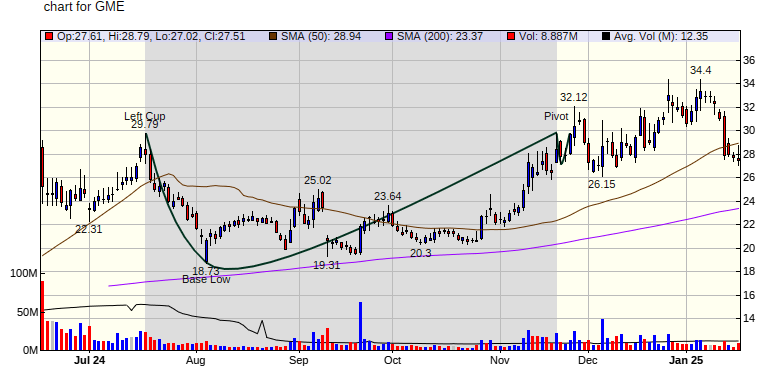
Task: Click the 'chart for GME' title
Action: coord(84,7)
